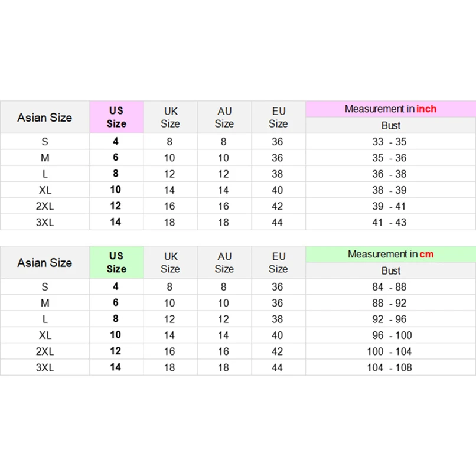Click the Bust subheader under cm measurement
This screenshot has height=476, width=476.
(x=390, y=270)
